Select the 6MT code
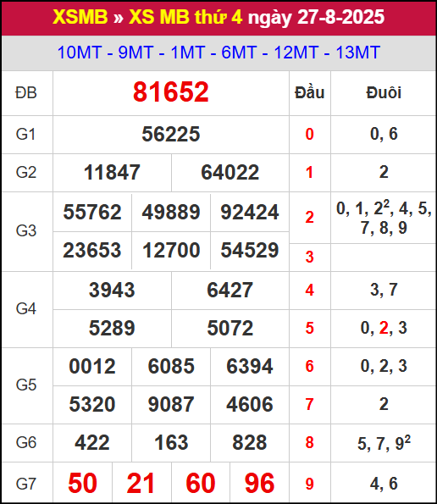The width and height of the screenshot is (437, 504). point(239,53)
